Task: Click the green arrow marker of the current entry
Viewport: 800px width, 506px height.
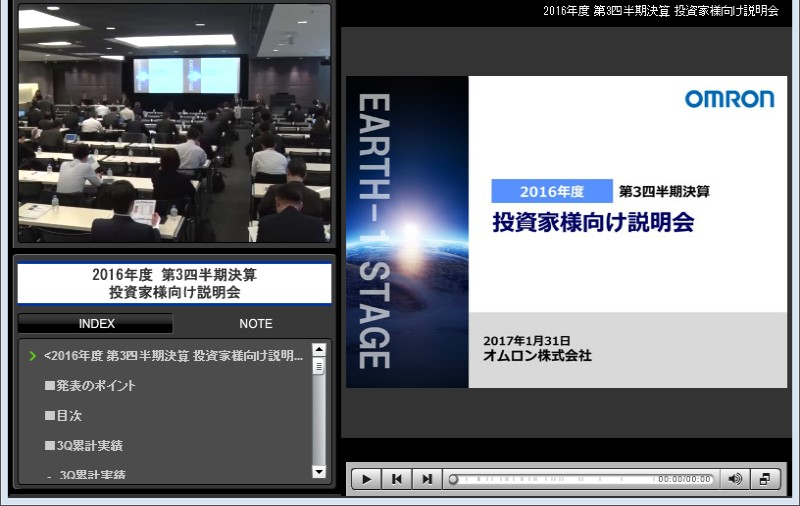Action: tap(33, 356)
